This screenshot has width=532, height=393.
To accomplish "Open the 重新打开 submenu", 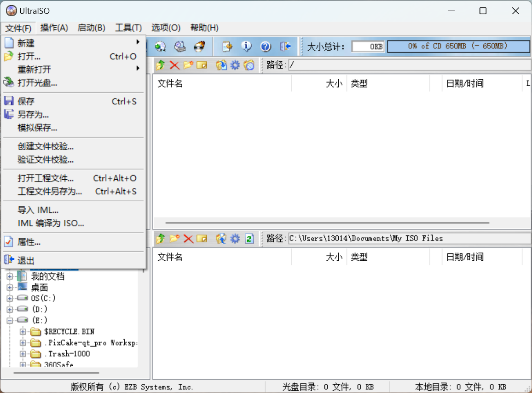I will click(x=73, y=69).
